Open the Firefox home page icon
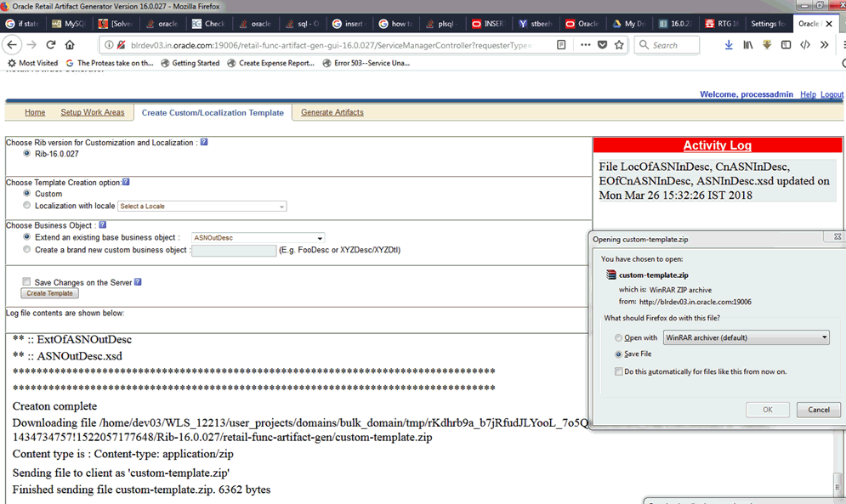 click(x=70, y=45)
